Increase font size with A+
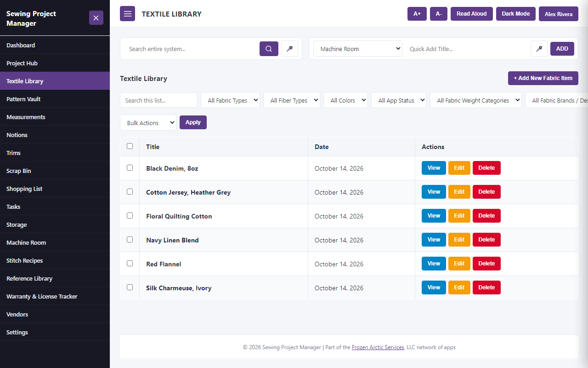588x368 pixels. (417, 14)
